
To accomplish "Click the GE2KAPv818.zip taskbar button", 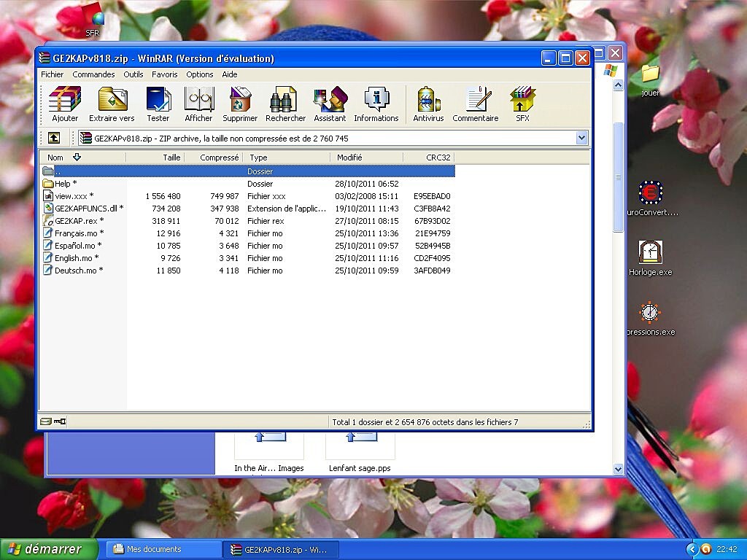I will (281, 550).
